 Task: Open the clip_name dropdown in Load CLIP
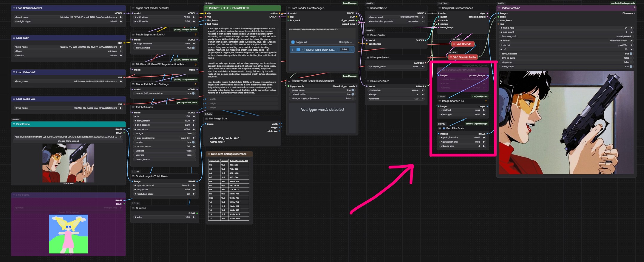(x=68, y=47)
